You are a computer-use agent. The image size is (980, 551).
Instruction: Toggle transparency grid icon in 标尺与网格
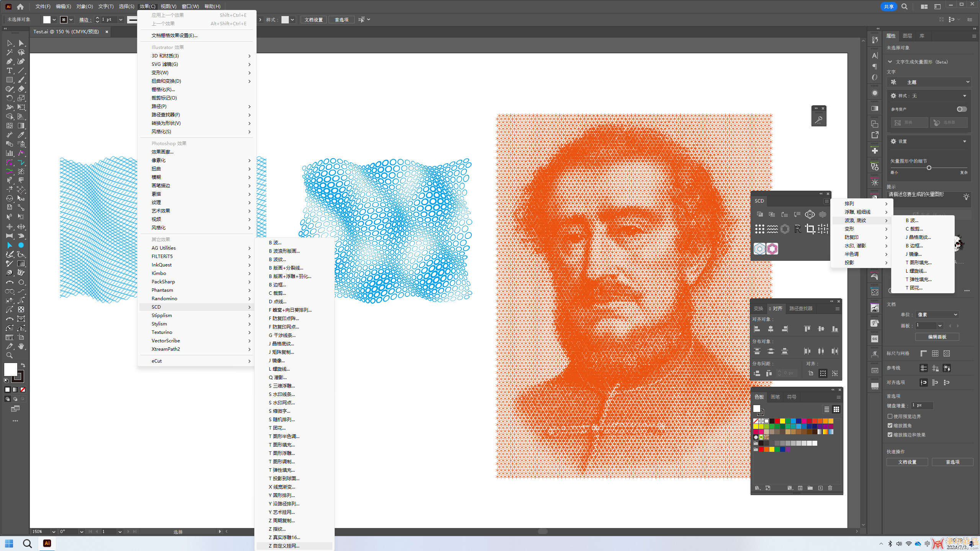coord(947,353)
